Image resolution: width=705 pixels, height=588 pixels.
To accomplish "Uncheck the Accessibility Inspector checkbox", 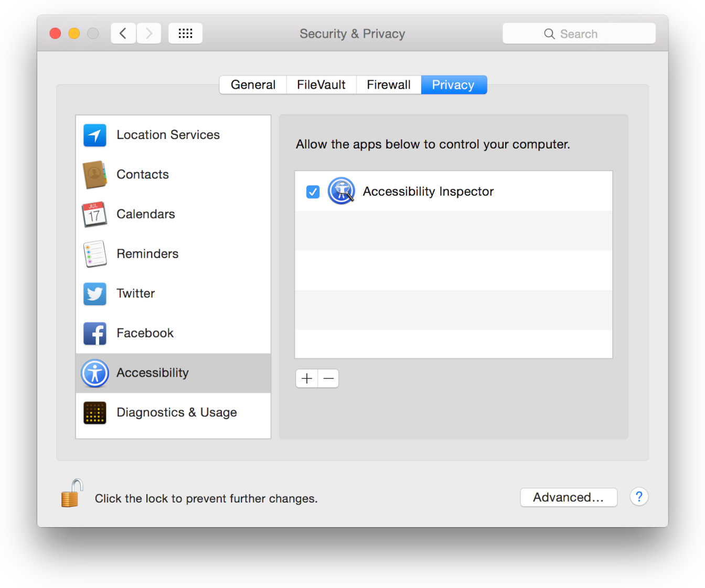I will 313,192.
